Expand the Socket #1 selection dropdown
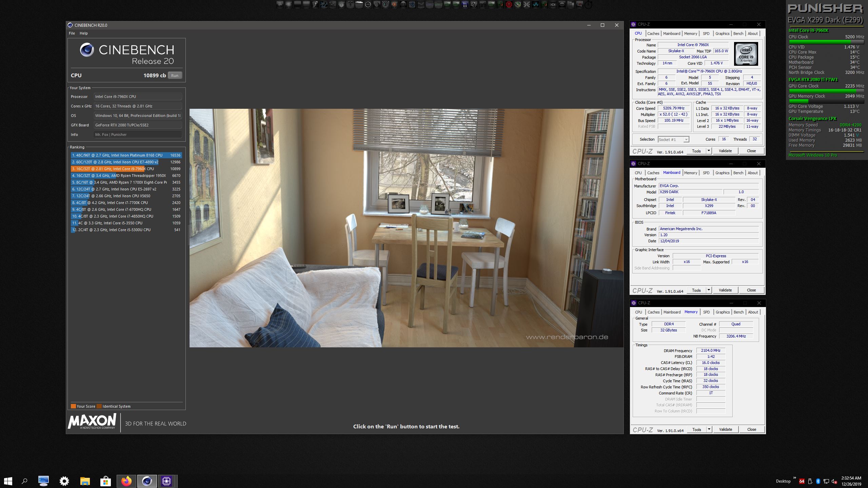This screenshot has width=868, height=488. (x=686, y=140)
